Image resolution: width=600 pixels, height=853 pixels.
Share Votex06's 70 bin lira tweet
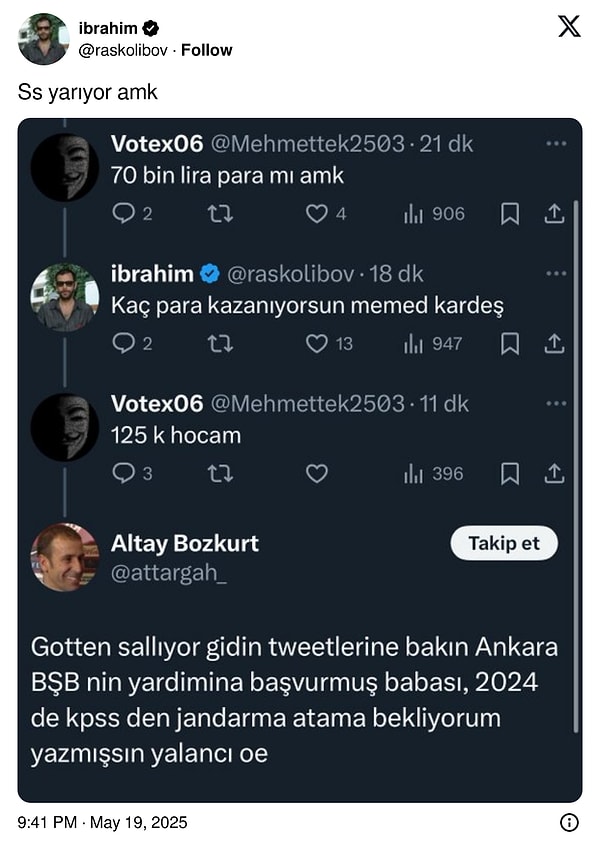[554, 213]
